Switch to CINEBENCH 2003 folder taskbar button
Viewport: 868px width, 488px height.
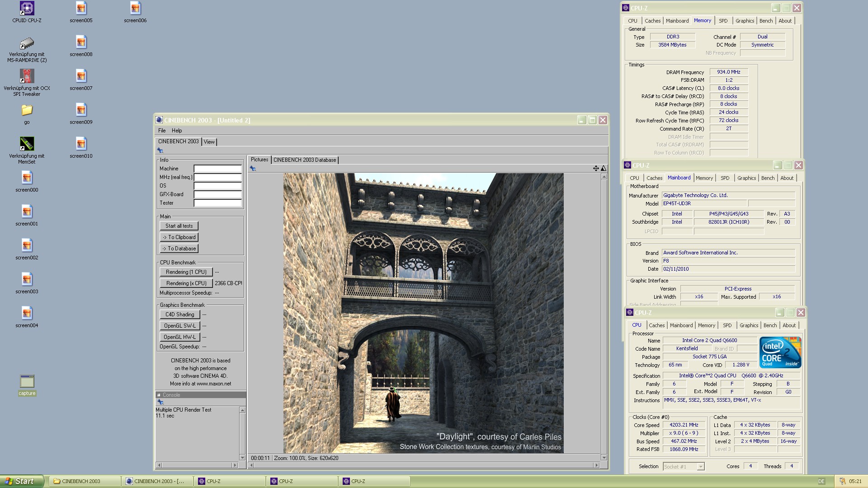pyautogui.click(x=85, y=481)
